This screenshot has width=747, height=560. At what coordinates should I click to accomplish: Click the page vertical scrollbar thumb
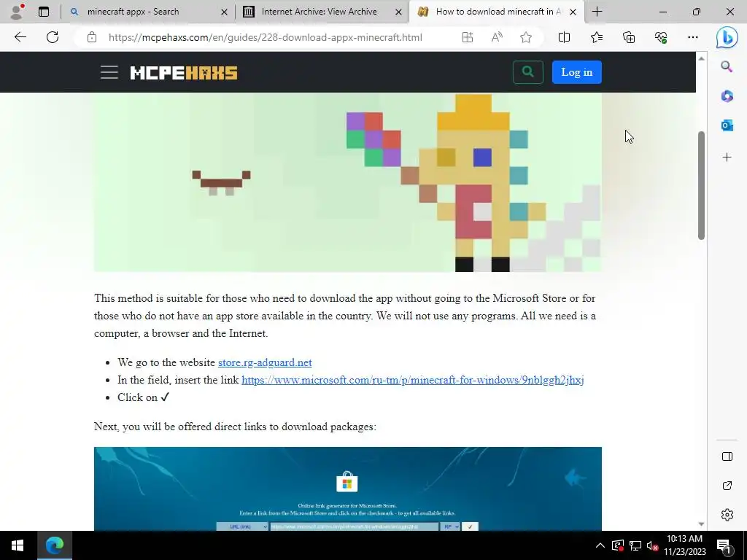pos(701,185)
